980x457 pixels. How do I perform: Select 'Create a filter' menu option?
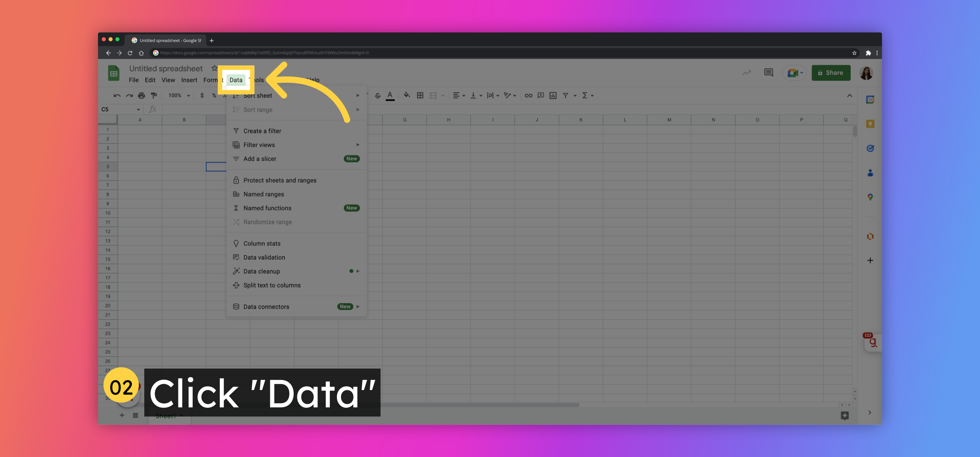tap(262, 131)
